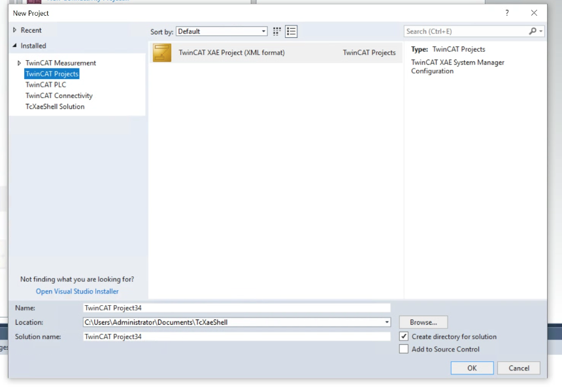Screen dimensions: 562x392
Task: Select TwinCAT Projects category
Action: click(52, 74)
